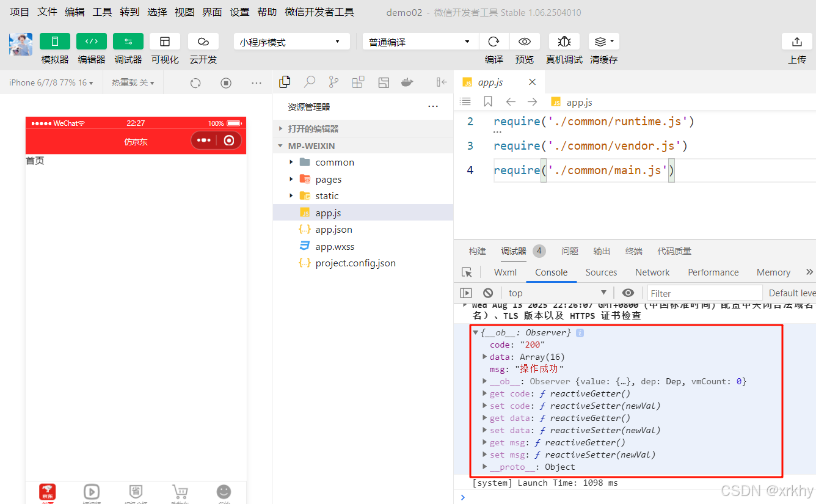This screenshot has width=816, height=504.
Task: Switch to the 问题 panel tab
Action: 570,251
